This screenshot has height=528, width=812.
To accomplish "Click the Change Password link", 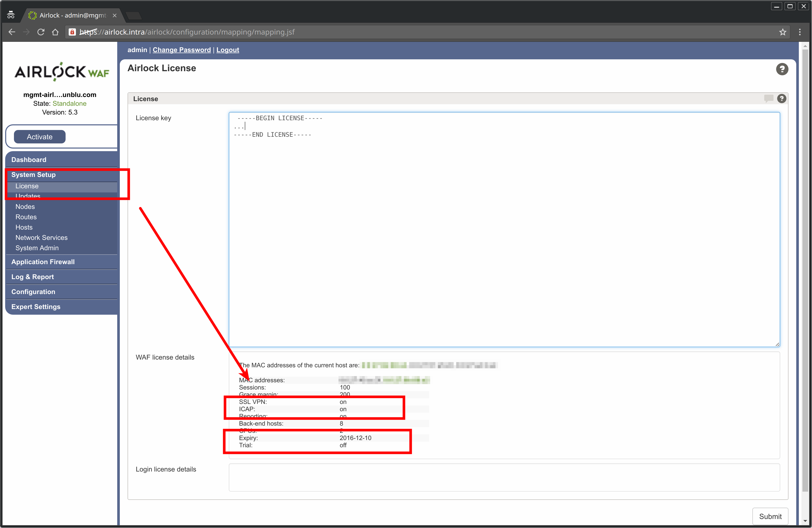I will click(181, 50).
